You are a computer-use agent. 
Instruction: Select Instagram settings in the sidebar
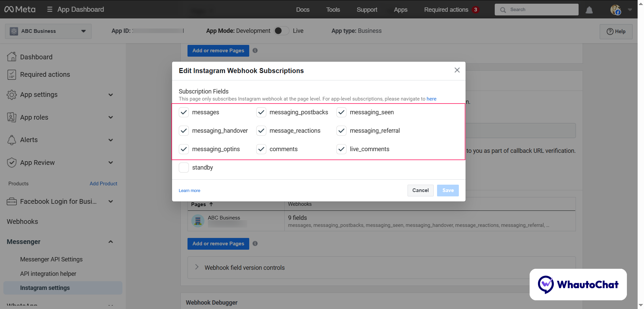tap(45, 288)
